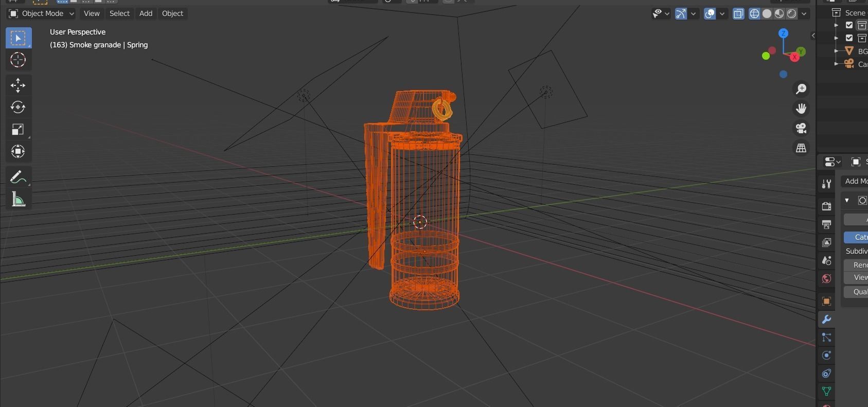Open the Output properties printer tab

(826, 224)
